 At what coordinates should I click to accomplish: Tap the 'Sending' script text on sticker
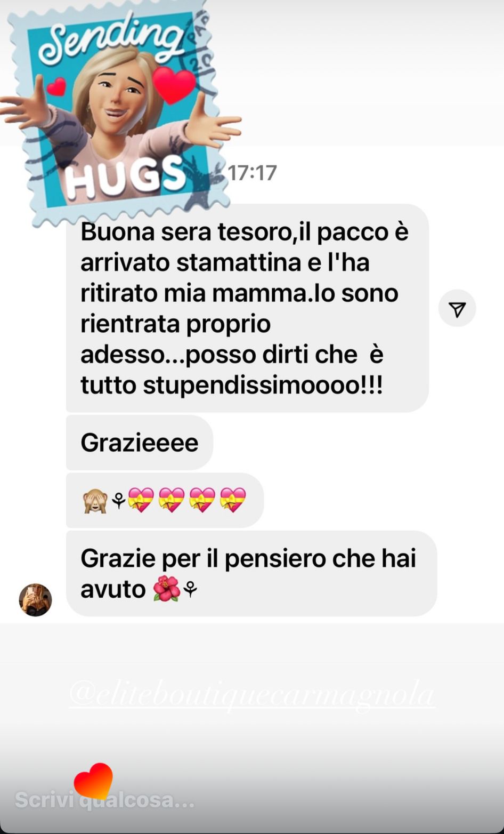(x=110, y=38)
